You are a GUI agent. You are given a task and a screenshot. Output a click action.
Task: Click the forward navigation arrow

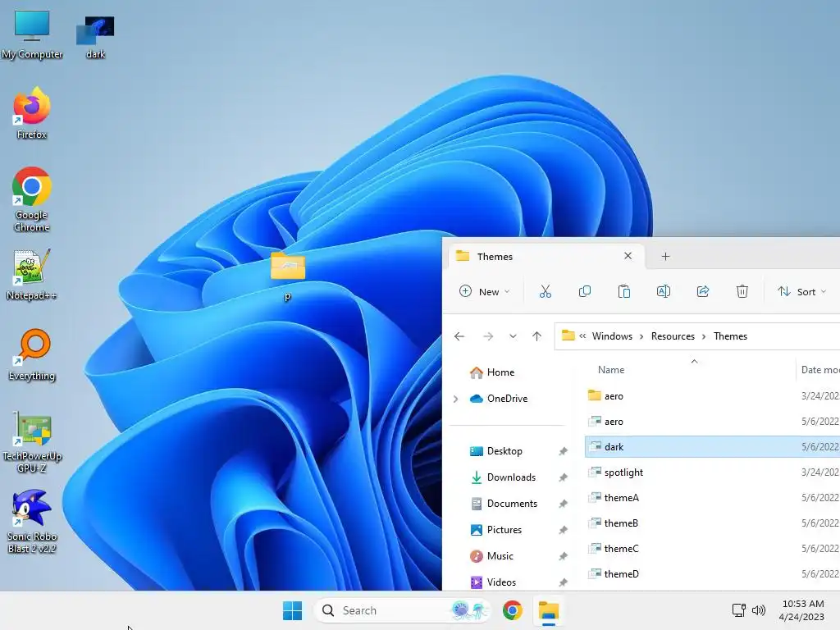(x=488, y=336)
